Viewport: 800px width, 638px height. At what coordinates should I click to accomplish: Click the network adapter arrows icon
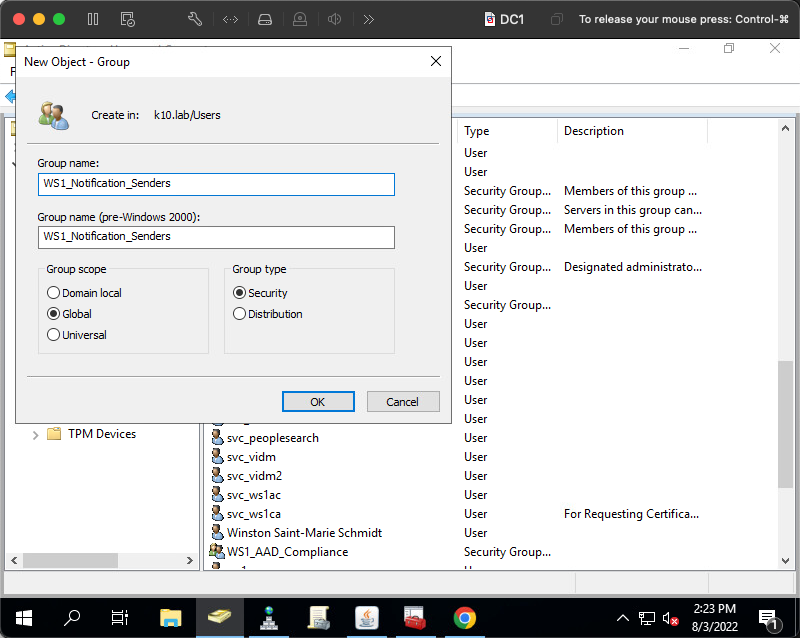231,19
